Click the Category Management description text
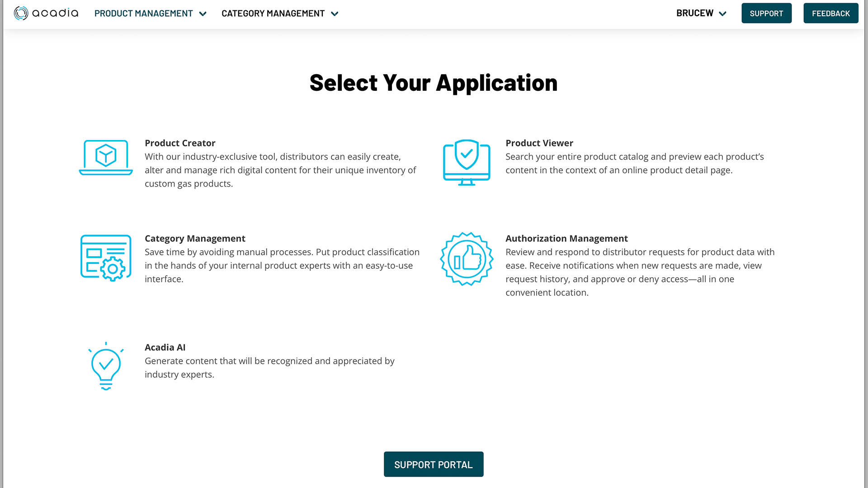This screenshot has height=488, width=868. [x=282, y=266]
